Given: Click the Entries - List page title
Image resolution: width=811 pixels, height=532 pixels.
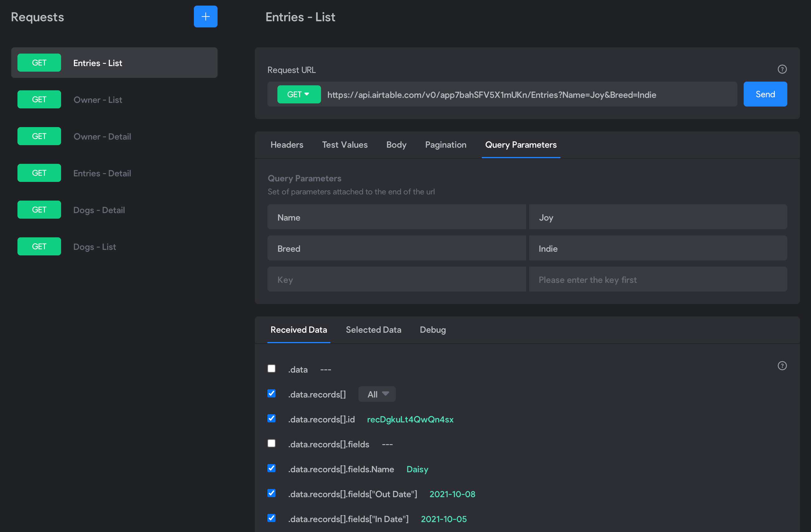Looking at the screenshot, I should point(300,17).
